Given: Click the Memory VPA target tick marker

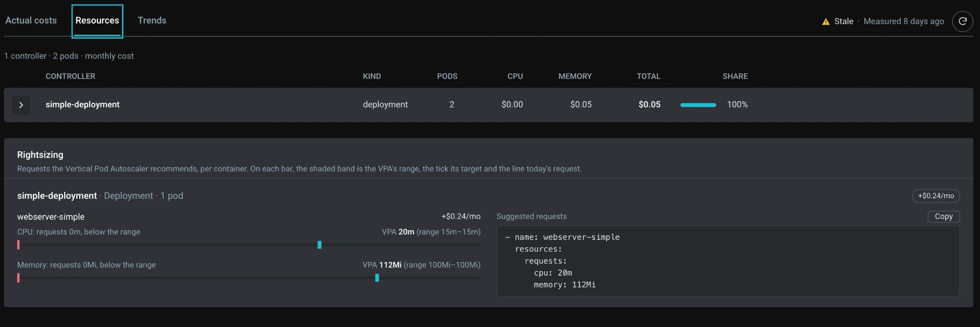Looking at the screenshot, I should (377, 278).
